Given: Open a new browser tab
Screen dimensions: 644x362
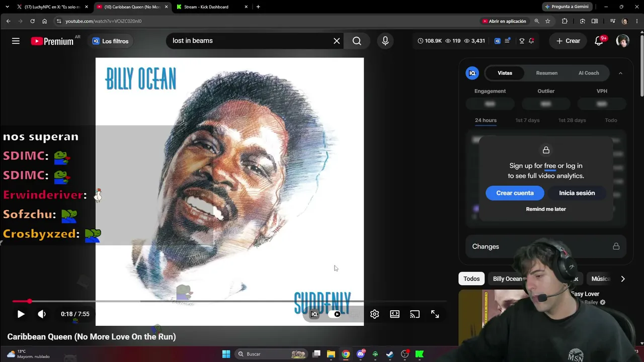Looking at the screenshot, I should [x=258, y=7].
